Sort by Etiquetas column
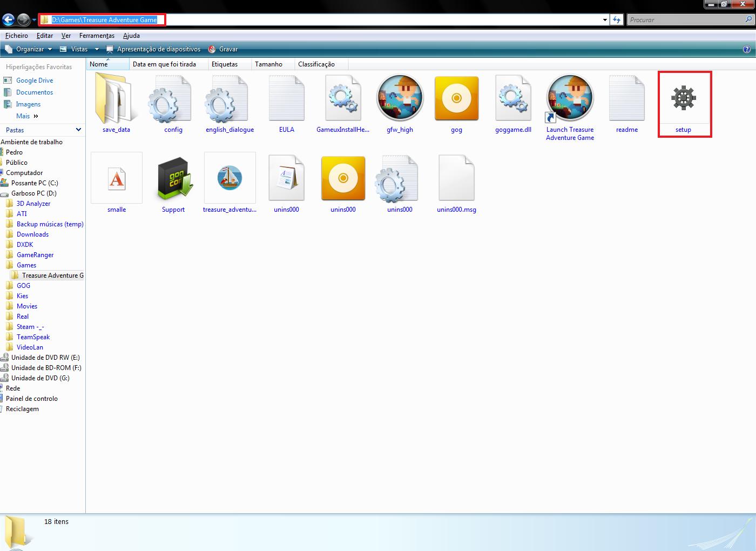This screenshot has width=756, height=551. (231, 64)
